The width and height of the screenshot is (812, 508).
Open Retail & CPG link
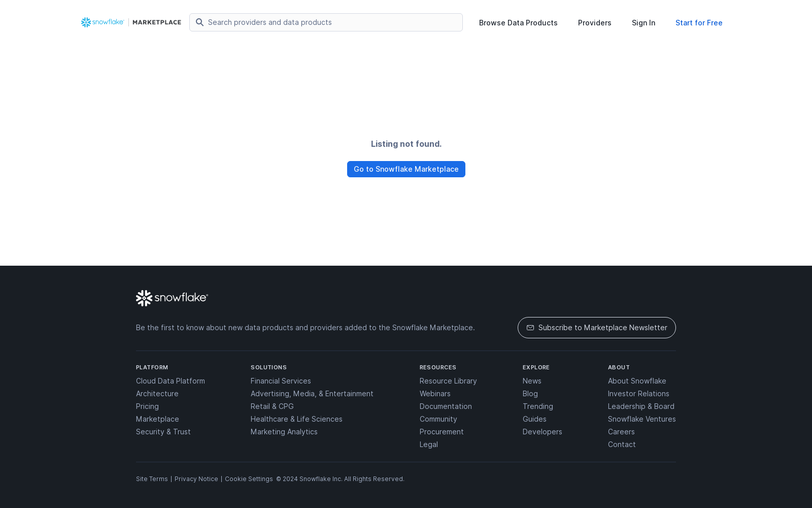point(272,406)
